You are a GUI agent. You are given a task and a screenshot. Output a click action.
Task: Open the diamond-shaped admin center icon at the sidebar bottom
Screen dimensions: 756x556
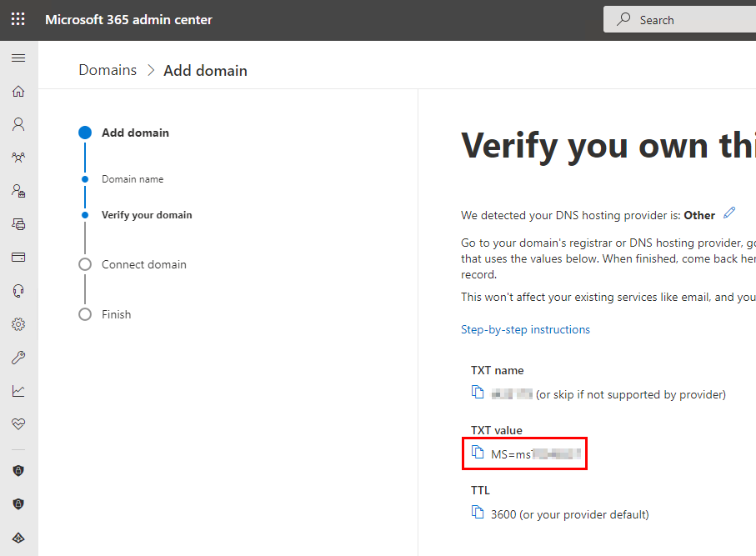[18, 538]
